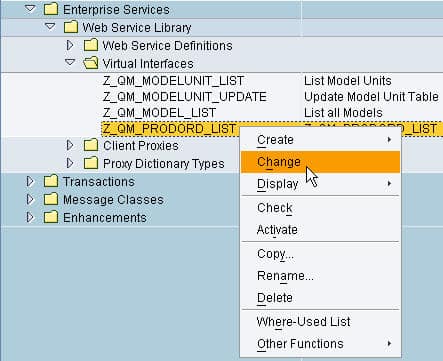443x361 pixels.
Task: Click the Web Service Definitions folder icon
Action: tap(91, 45)
